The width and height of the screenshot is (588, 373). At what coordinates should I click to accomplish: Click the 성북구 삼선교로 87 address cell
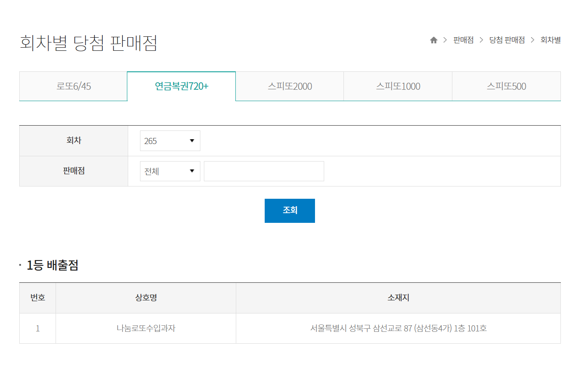(398, 328)
